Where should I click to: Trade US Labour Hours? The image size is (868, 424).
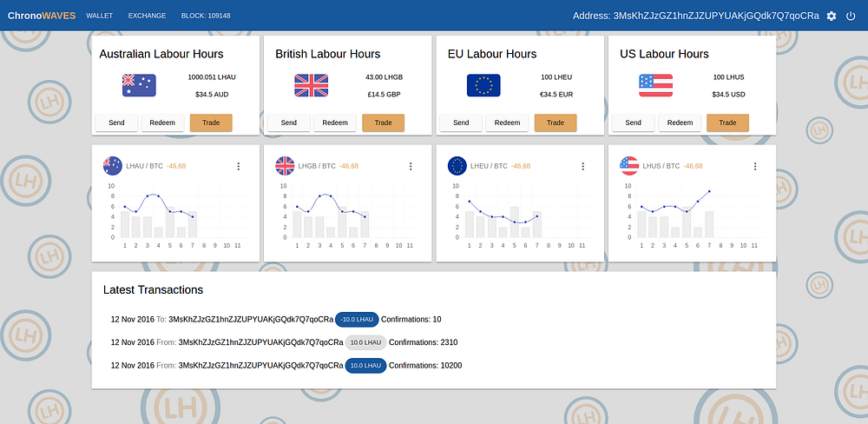point(727,123)
